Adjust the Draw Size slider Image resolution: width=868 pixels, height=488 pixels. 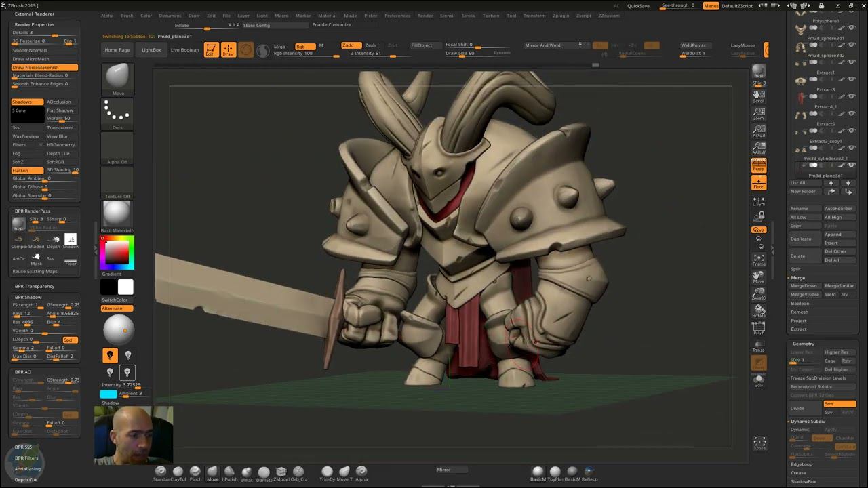point(477,53)
